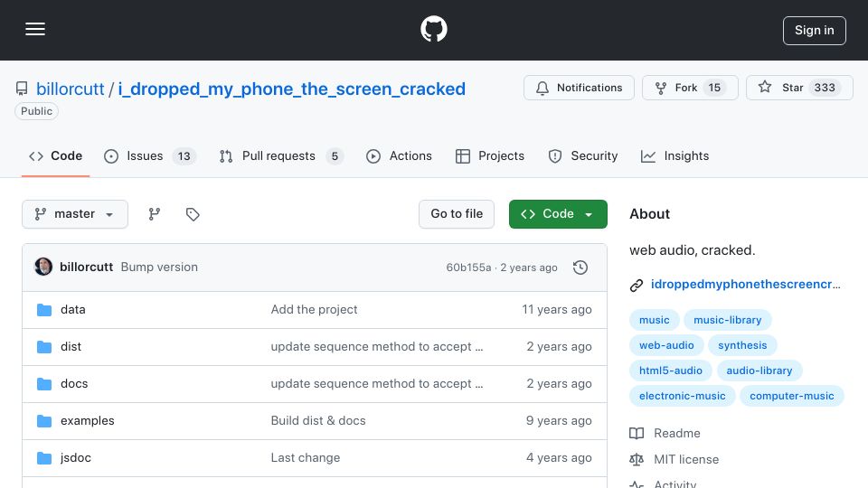Open the Pull requests tab

[x=281, y=156]
